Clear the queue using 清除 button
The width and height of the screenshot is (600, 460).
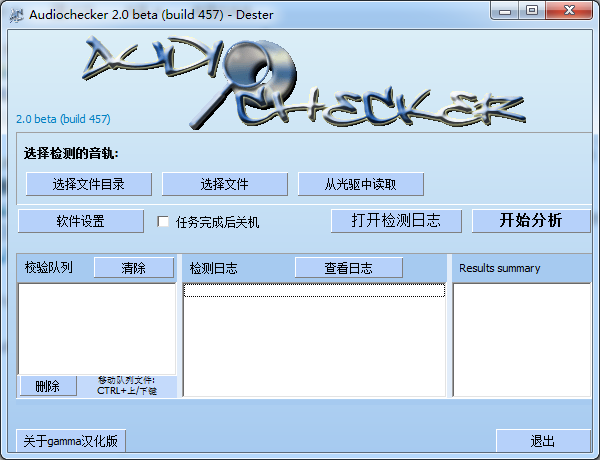[x=133, y=268]
